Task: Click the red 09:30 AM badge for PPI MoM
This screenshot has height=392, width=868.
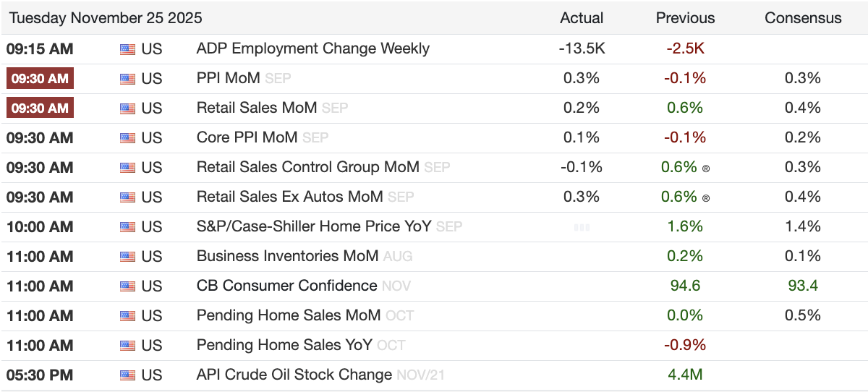Action: click(x=40, y=79)
